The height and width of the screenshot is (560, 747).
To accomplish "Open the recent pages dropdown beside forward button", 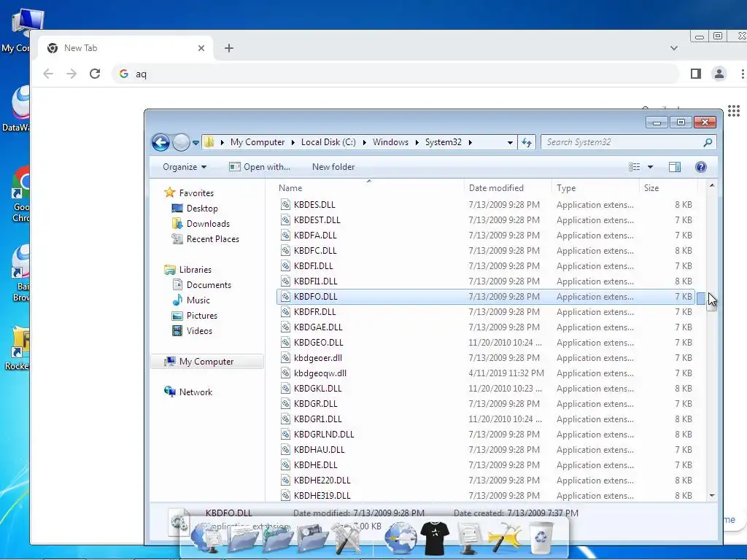I will tap(196, 142).
